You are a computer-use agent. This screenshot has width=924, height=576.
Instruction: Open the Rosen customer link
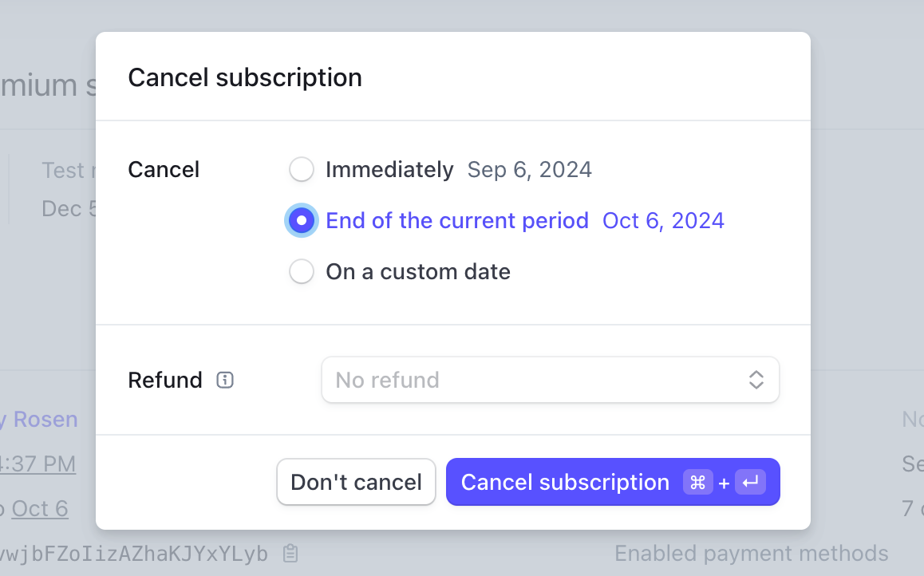tap(45, 419)
